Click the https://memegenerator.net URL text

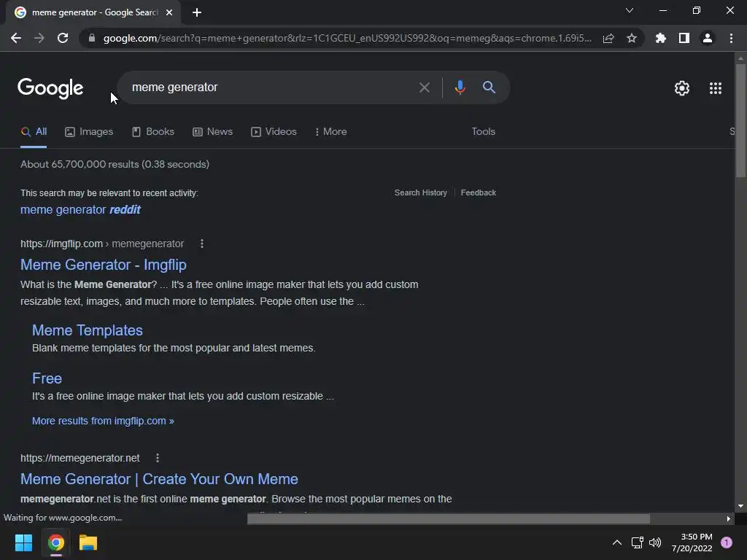[x=80, y=458]
